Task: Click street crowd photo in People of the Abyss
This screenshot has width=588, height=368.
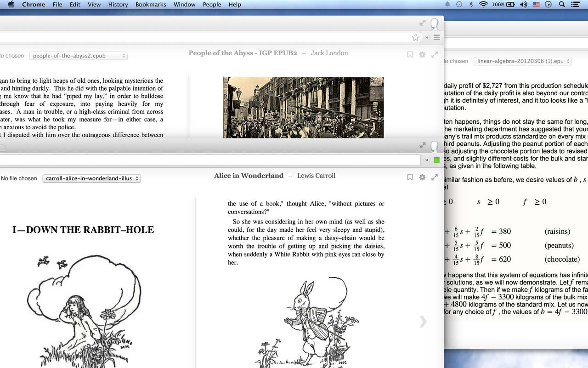Action: (x=303, y=107)
